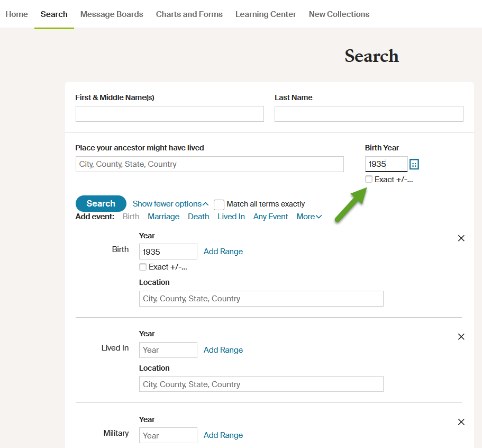Collapse options via Show fewer options
Viewport: 482px width, 448px height.
[x=170, y=204]
